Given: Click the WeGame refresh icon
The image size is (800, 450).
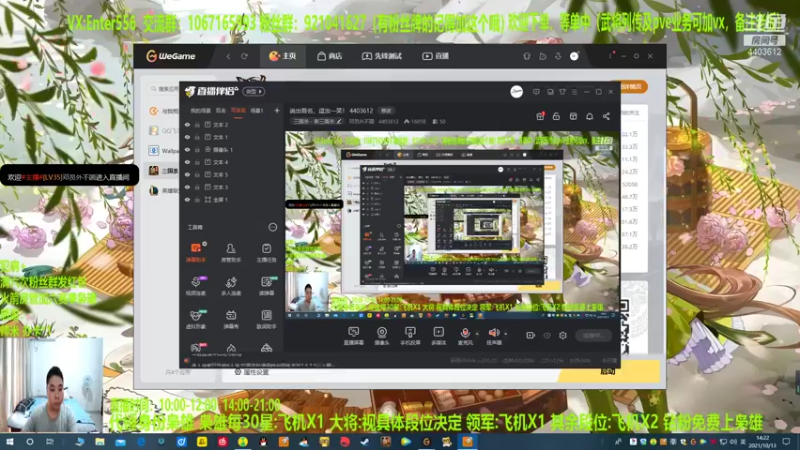Looking at the screenshot, I should [x=244, y=56].
